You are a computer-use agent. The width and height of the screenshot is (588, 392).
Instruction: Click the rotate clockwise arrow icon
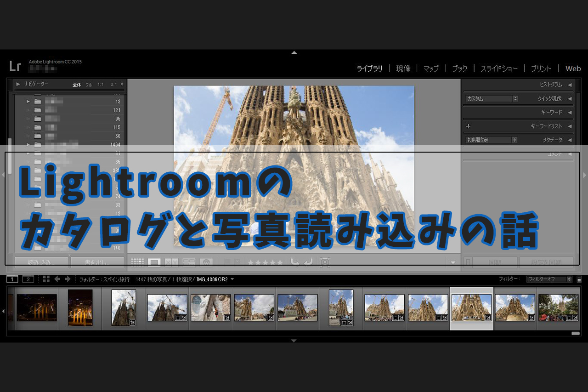click(308, 262)
